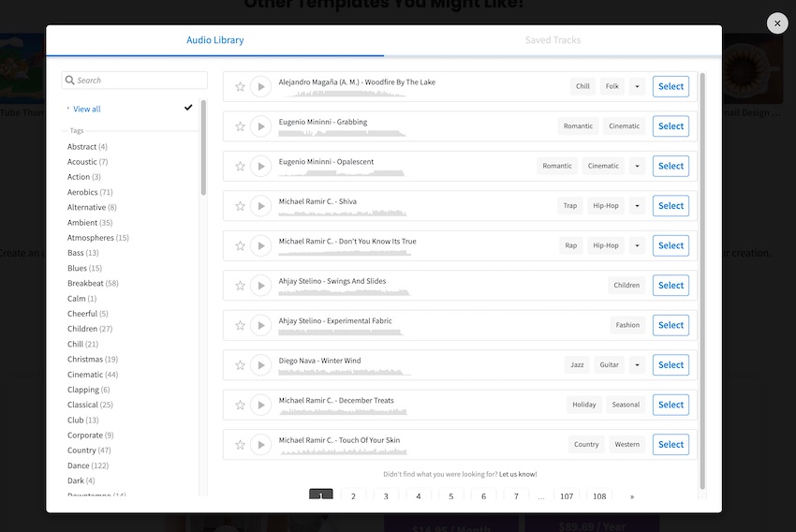Select the Experimental Fabric track
Screen dimensions: 796x532
coord(671,325)
